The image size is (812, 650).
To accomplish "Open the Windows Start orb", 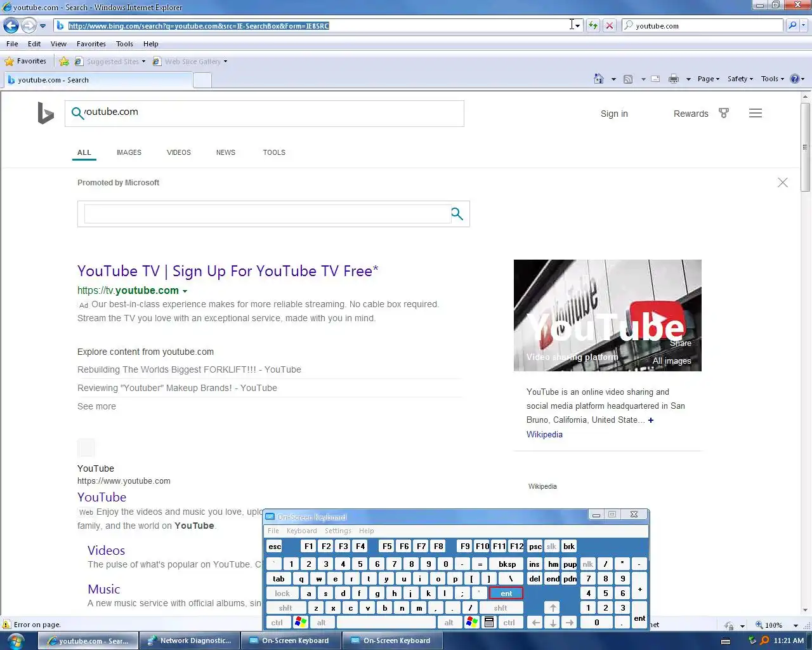I will (16, 640).
